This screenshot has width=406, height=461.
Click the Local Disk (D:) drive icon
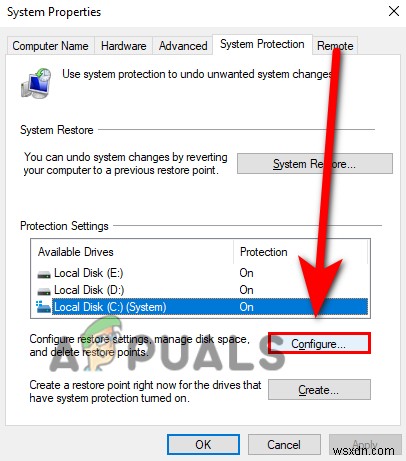tap(44, 291)
